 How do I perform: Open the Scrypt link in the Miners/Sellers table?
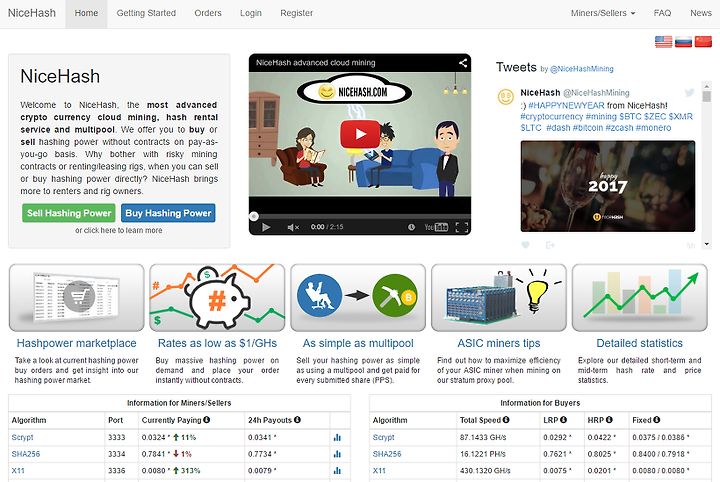(22, 437)
